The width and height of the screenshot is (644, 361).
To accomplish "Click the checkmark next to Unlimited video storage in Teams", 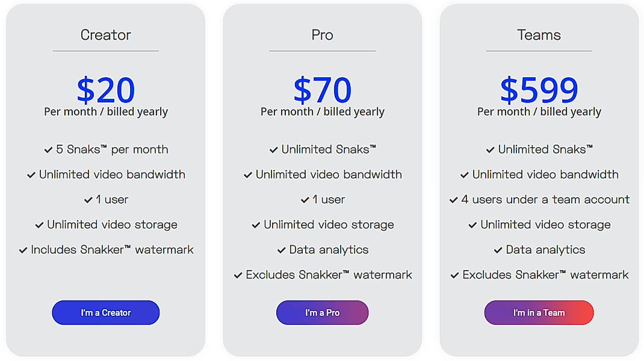I will tap(472, 224).
